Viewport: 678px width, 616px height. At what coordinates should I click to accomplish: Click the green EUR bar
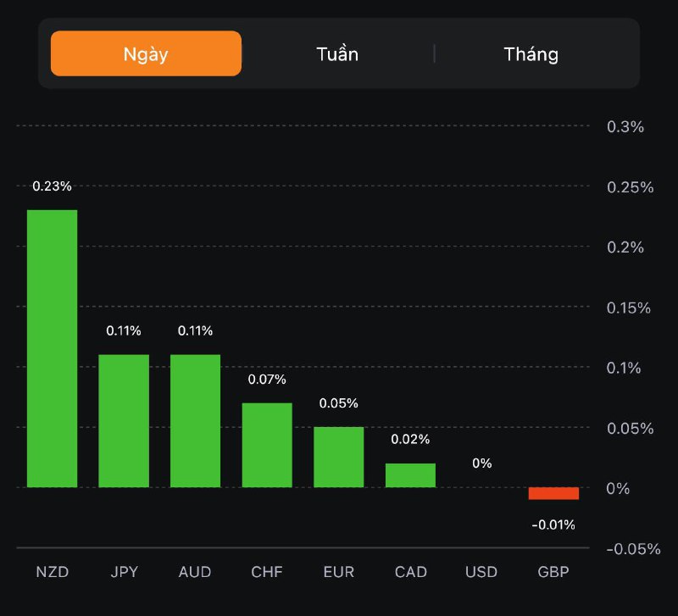pyautogui.click(x=339, y=457)
